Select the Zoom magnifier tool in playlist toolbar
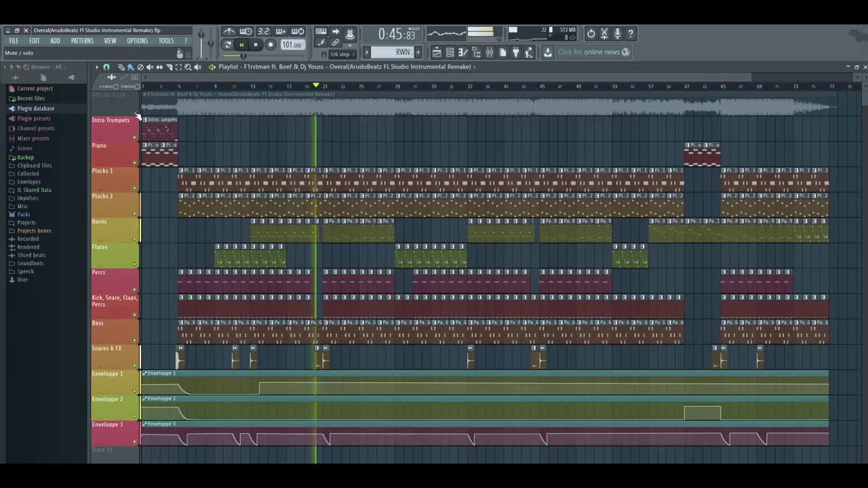Screen dimensions: 868x488 pos(188,67)
